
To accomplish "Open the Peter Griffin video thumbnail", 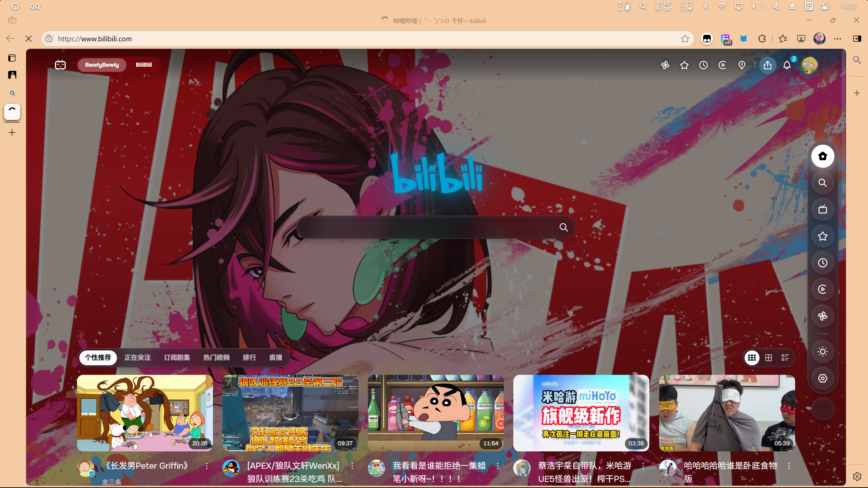I will click(x=145, y=413).
